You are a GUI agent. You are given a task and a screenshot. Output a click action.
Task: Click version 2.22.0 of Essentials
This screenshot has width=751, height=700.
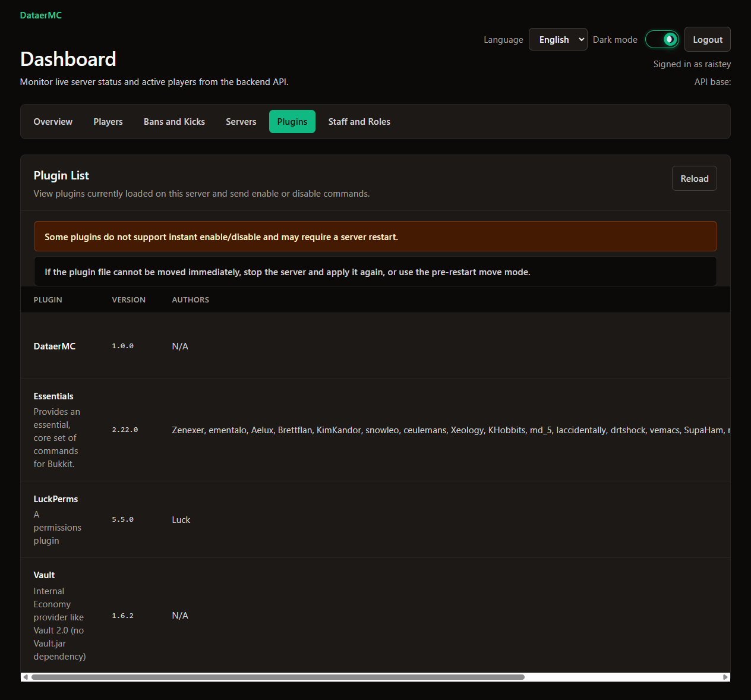tap(125, 430)
